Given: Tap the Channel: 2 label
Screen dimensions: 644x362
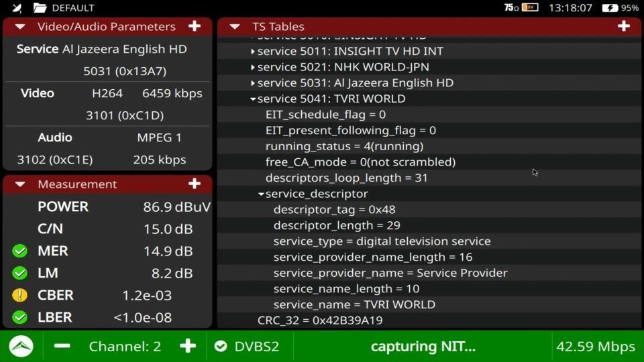Looking at the screenshot, I should 125,347.
